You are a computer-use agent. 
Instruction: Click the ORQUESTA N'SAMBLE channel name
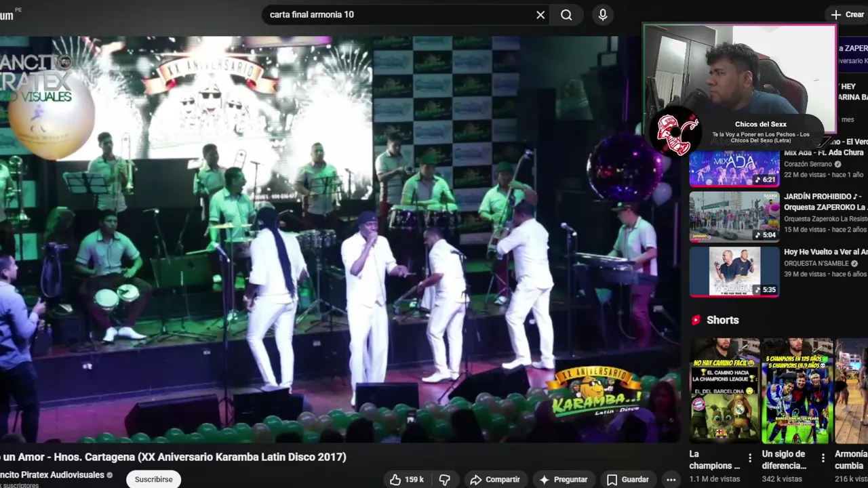point(816,264)
